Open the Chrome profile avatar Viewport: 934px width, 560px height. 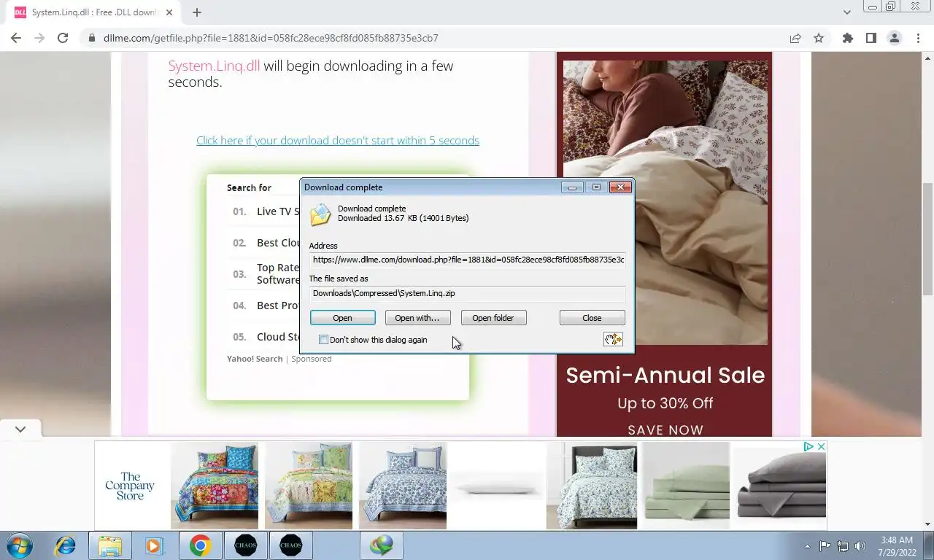point(894,38)
